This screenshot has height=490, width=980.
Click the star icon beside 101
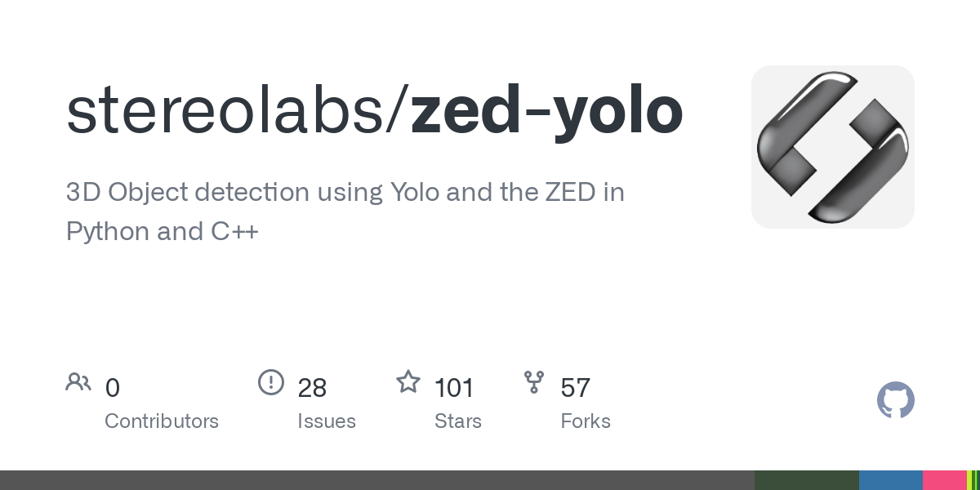tap(408, 381)
